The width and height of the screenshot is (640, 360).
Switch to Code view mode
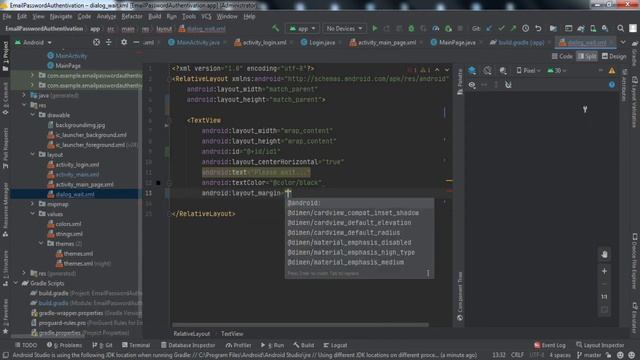562,56
